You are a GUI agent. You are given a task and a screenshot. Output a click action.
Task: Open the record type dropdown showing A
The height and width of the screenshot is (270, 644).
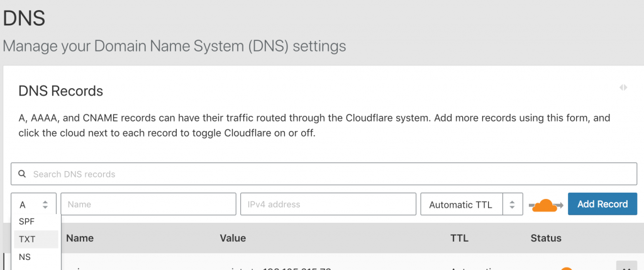click(x=34, y=205)
